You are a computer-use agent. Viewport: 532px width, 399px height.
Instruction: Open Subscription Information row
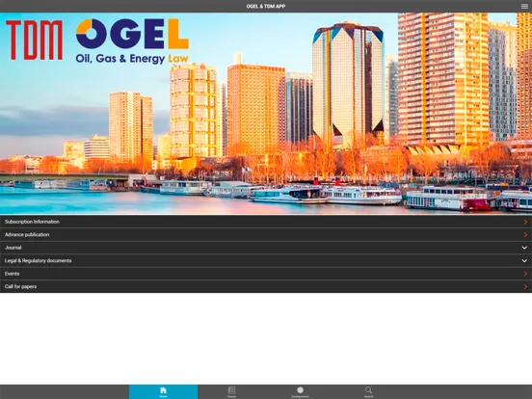(x=266, y=222)
